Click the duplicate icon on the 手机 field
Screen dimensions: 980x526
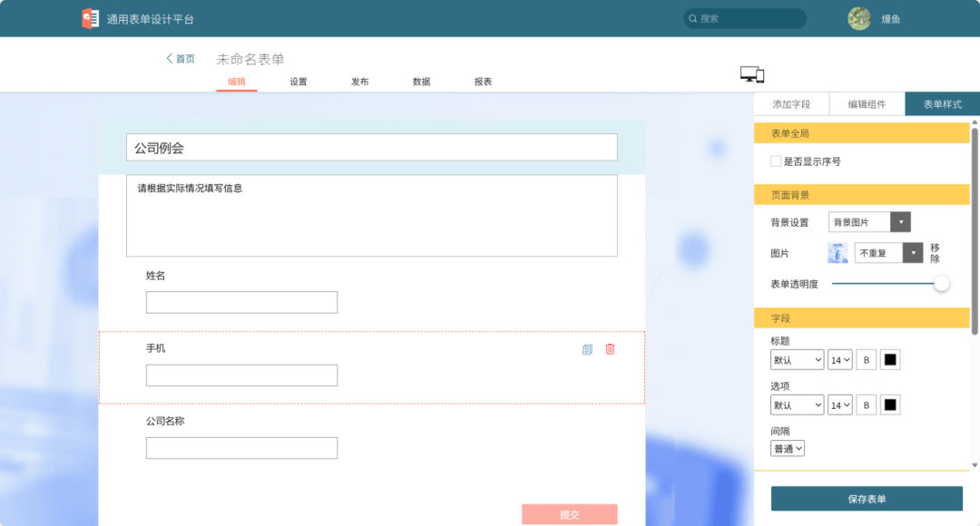[588, 349]
